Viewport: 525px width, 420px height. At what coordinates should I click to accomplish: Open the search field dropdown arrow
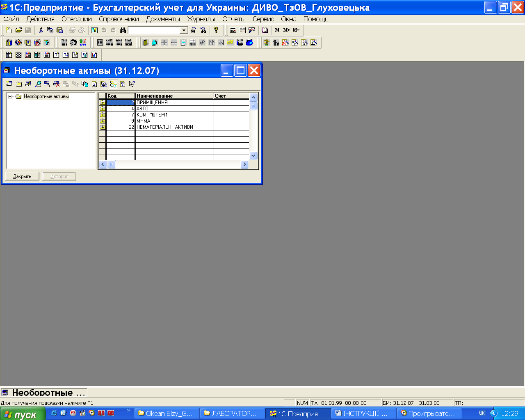tap(184, 30)
